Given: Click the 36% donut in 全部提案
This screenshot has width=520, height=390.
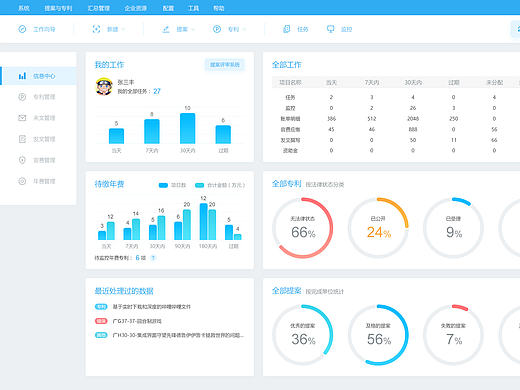Looking at the screenshot, I should click(303, 335).
